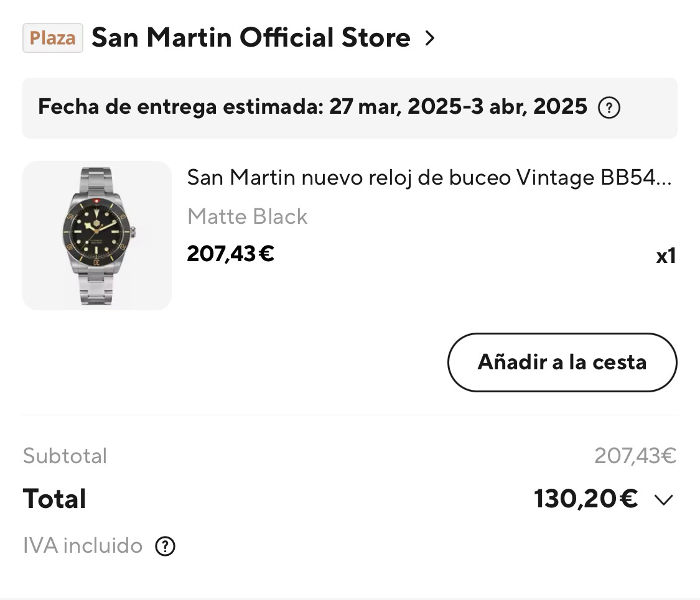Open the delivery date help icon

pyautogui.click(x=609, y=108)
